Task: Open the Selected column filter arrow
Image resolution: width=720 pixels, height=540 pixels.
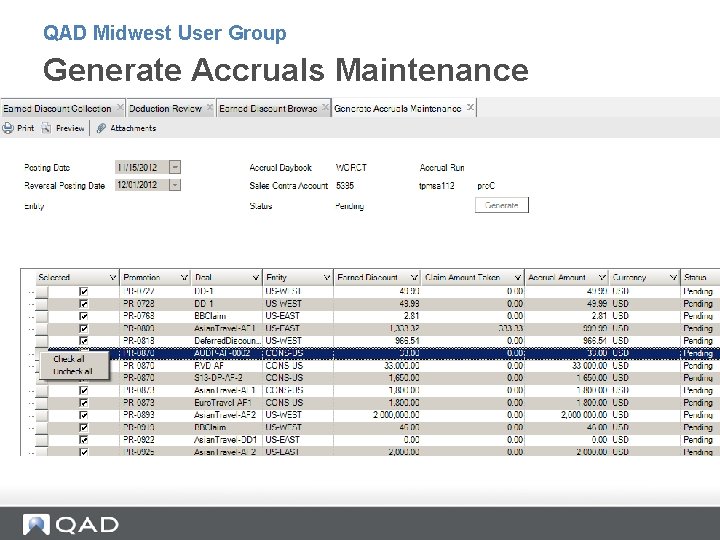Action: click(x=112, y=277)
